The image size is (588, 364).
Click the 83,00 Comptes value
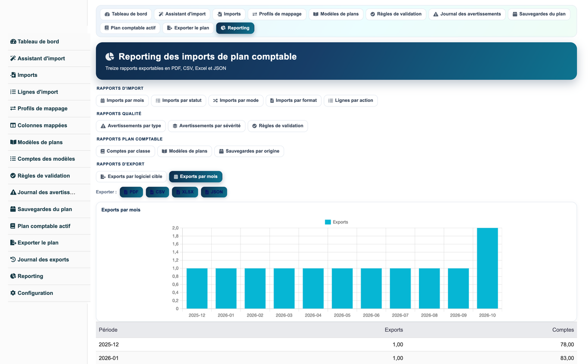[x=567, y=358]
